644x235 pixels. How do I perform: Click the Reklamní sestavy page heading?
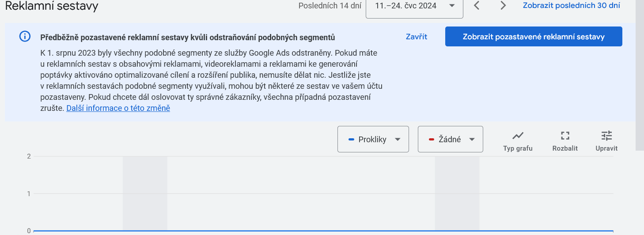tap(51, 6)
